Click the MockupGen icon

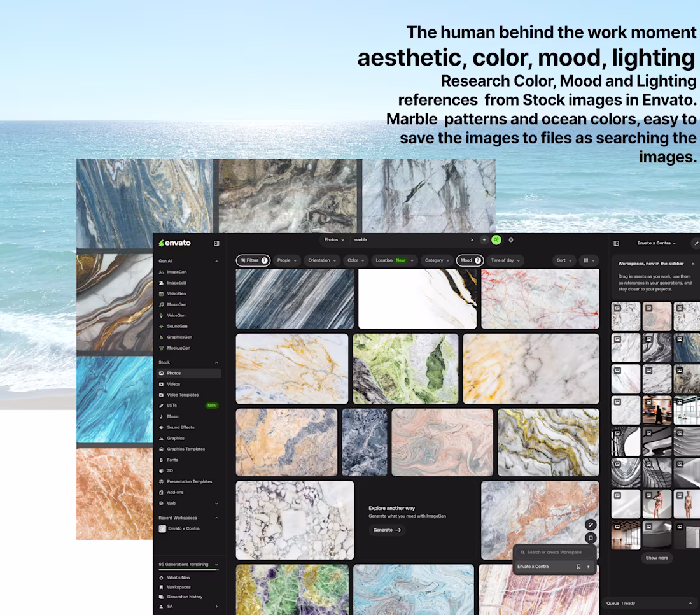point(161,348)
